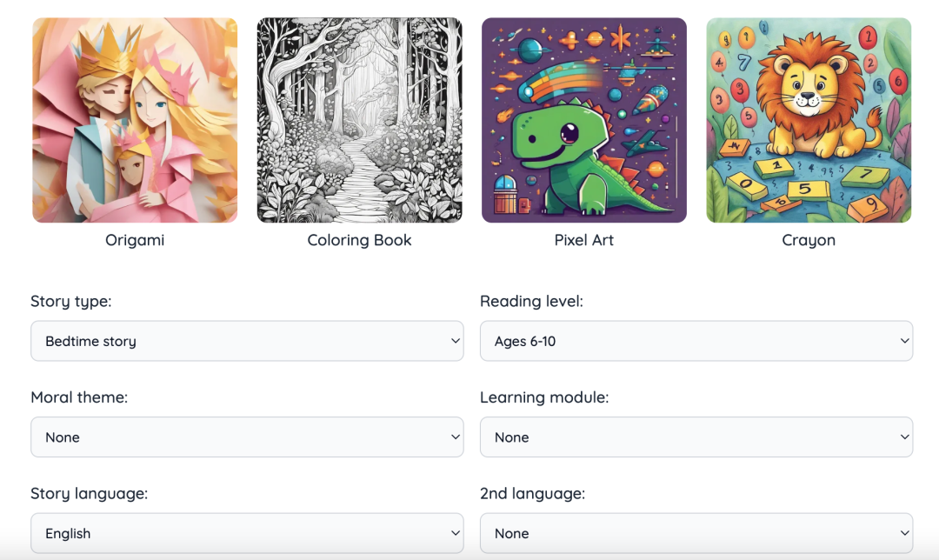Pick the Pixel Art dinosaur thumbnail
Image resolution: width=939 pixels, height=560 pixels.
pyautogui.click(x=584, y=120)
